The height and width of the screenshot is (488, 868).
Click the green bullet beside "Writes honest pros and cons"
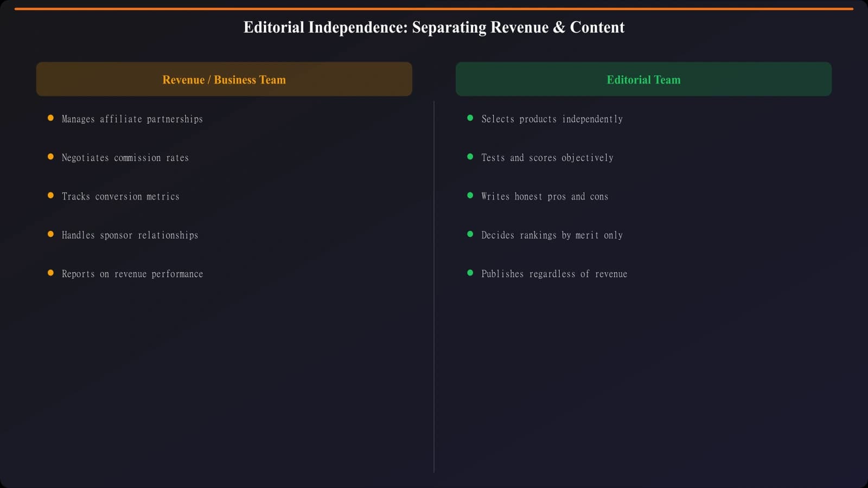coord(470,195)
